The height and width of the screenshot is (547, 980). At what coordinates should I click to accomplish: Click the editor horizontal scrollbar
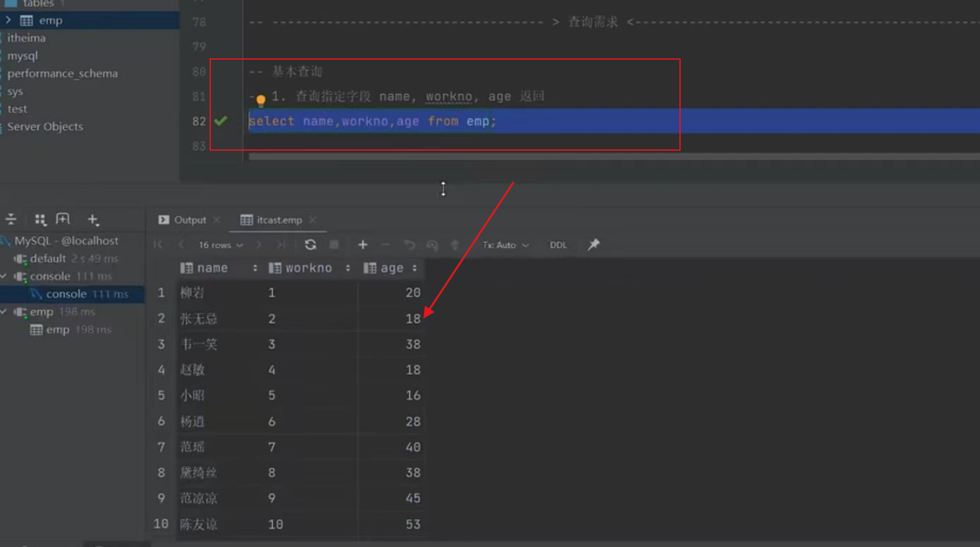coord(614,156)
